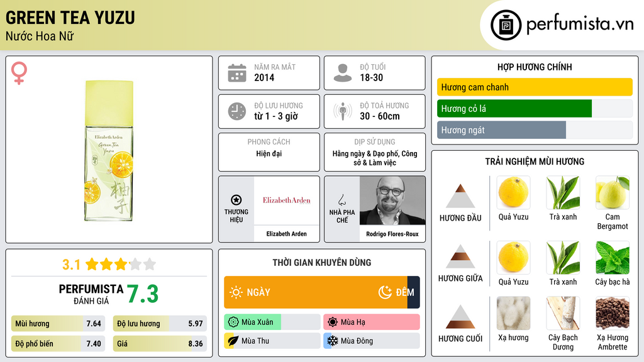This screenshot has height=362, width=644.
Task: Click the summer sun icon for Mùa Hạ
Action: coord(333,322)
